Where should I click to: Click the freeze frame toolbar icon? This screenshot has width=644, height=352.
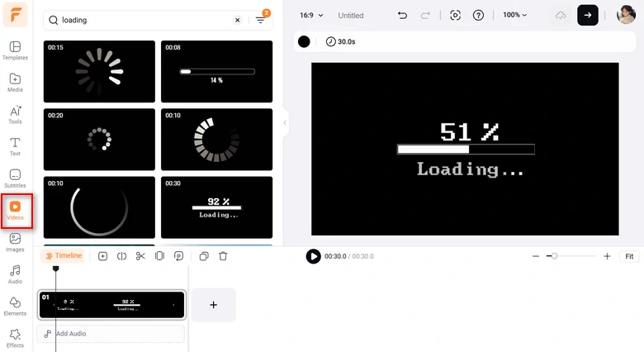[x=160, y=256]
